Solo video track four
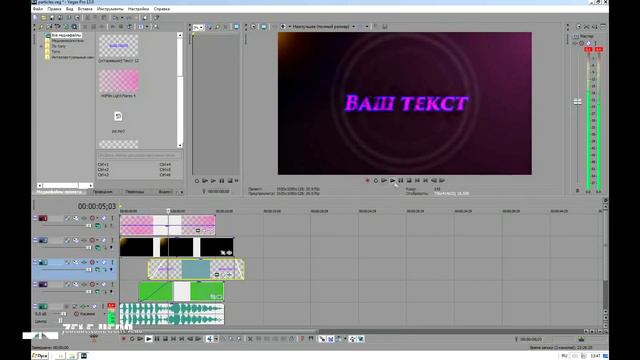 tap(112, 284)
